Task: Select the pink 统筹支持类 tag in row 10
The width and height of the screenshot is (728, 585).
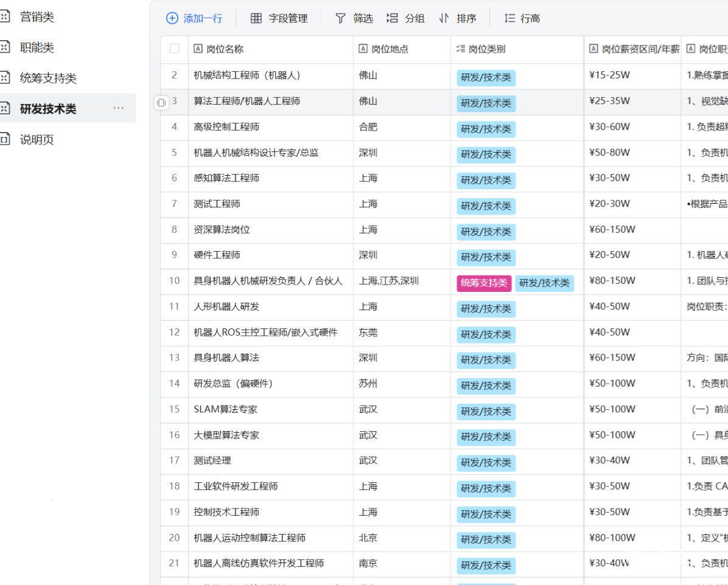Action: click(x=484, y=283)
